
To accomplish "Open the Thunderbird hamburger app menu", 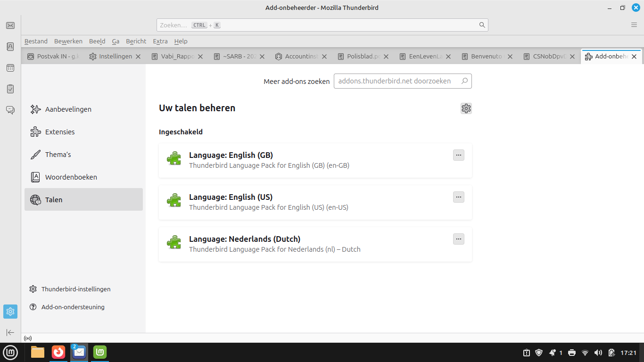I will [x=634, y=25].
